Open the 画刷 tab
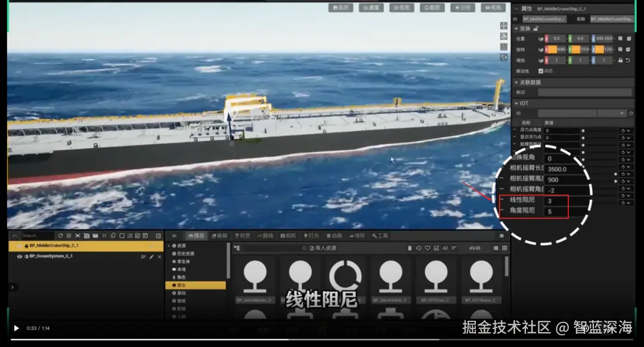Image resolution: width=644 pixels, height=347 pixels. (x=219, y=236)
